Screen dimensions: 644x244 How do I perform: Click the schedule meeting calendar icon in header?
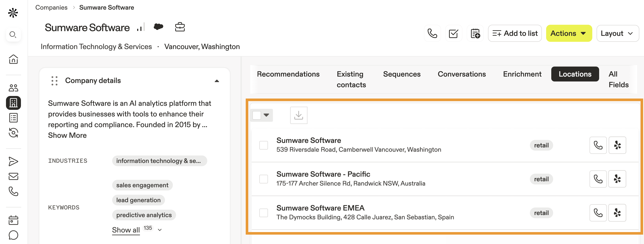pos(475,33)
